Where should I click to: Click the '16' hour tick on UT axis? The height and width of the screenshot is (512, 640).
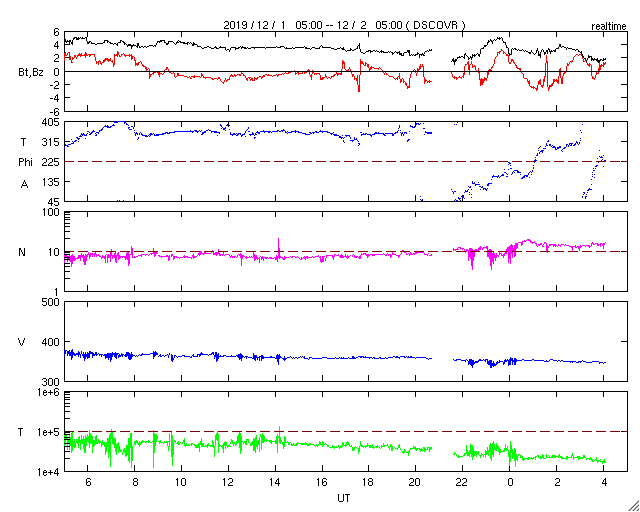322,482
